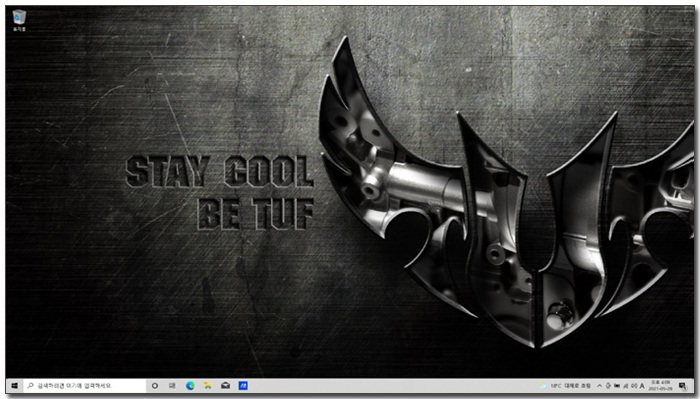The image size is (700, 399).
Task: Click the magnifier icon in search box
Action: [30, 386]
